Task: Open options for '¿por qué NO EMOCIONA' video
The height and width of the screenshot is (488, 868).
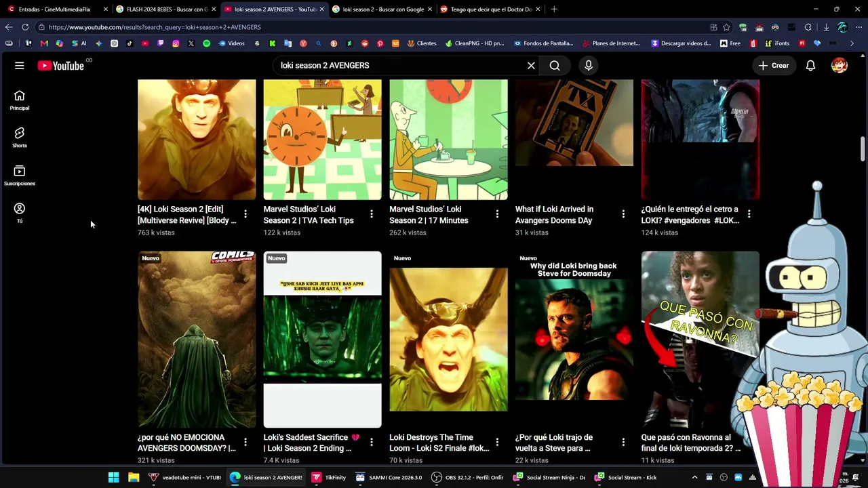Action: point(245,442)
